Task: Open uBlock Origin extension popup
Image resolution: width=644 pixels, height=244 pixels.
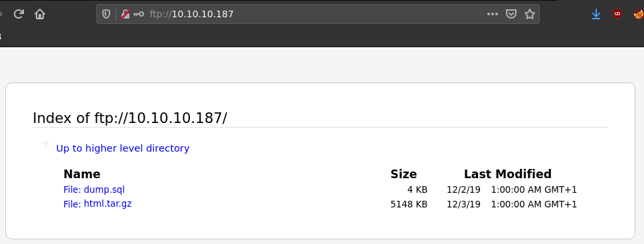Action: pyautogui.click(x=617, y=14)
